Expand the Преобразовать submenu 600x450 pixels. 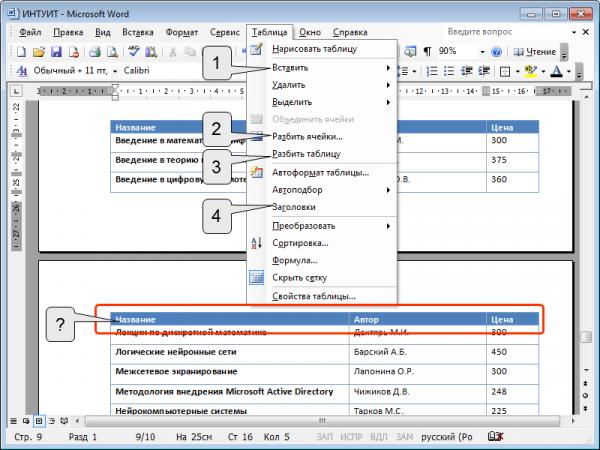[322, 226]
